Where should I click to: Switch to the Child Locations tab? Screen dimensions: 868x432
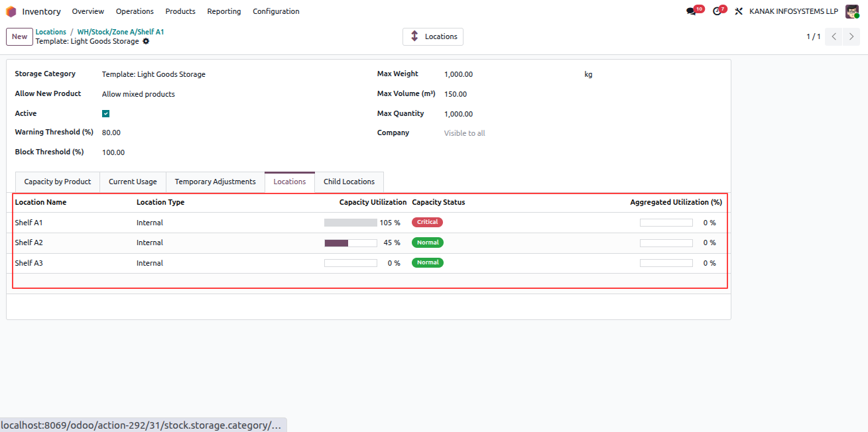coord(349,182)
